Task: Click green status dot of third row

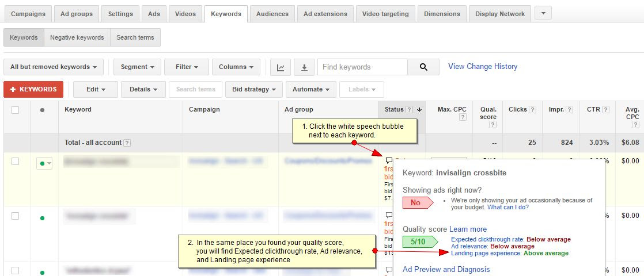Action: click(42, 273)
